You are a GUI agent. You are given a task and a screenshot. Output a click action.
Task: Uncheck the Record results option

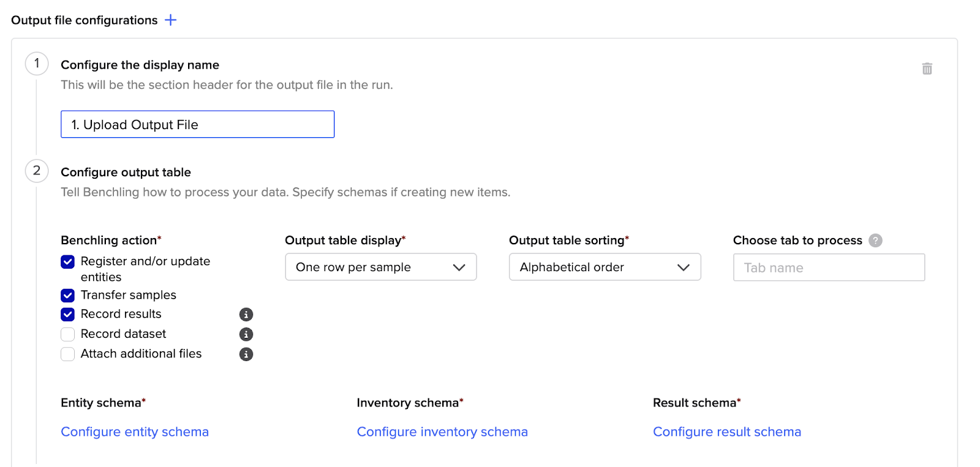point(68,315)
